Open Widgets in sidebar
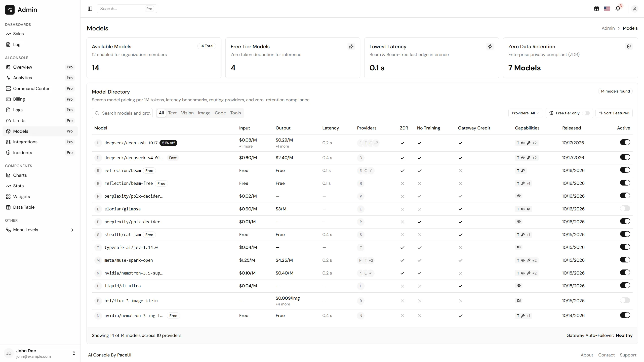This screenshot has width=644, height=362. coord(40,197)
